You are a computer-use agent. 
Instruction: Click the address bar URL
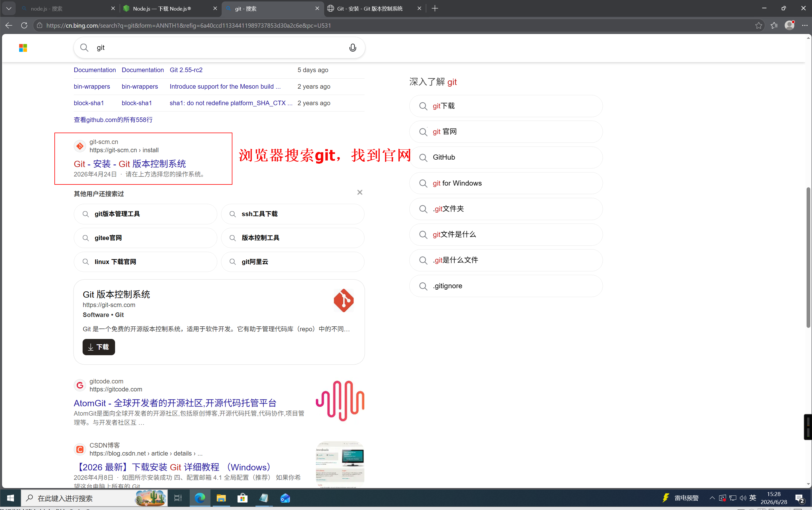(x=189, y=25)
